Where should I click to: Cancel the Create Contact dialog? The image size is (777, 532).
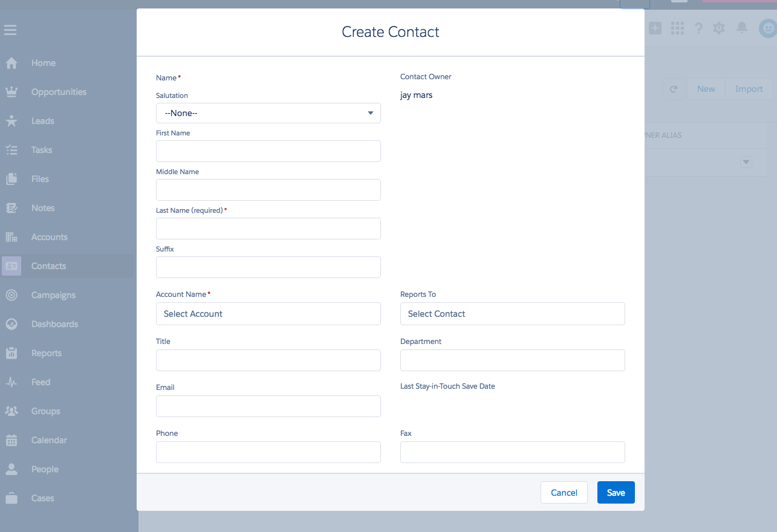[x=564, y=493]
